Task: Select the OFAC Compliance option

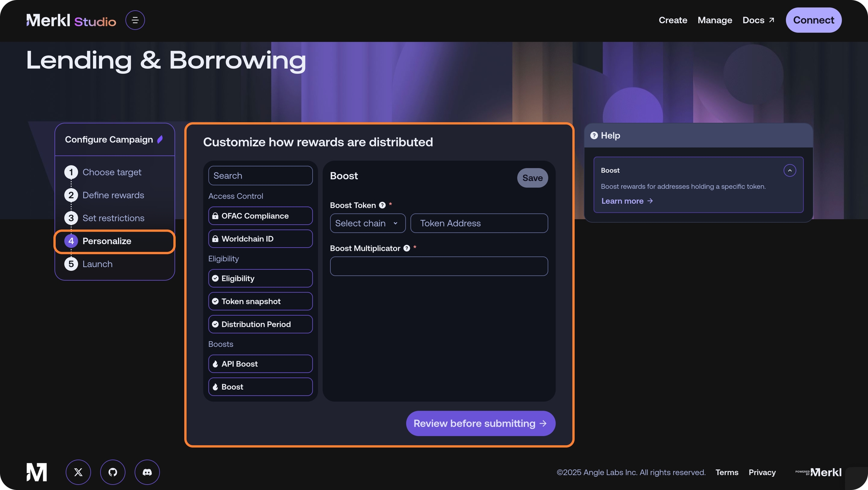Action: pos(260,216)
